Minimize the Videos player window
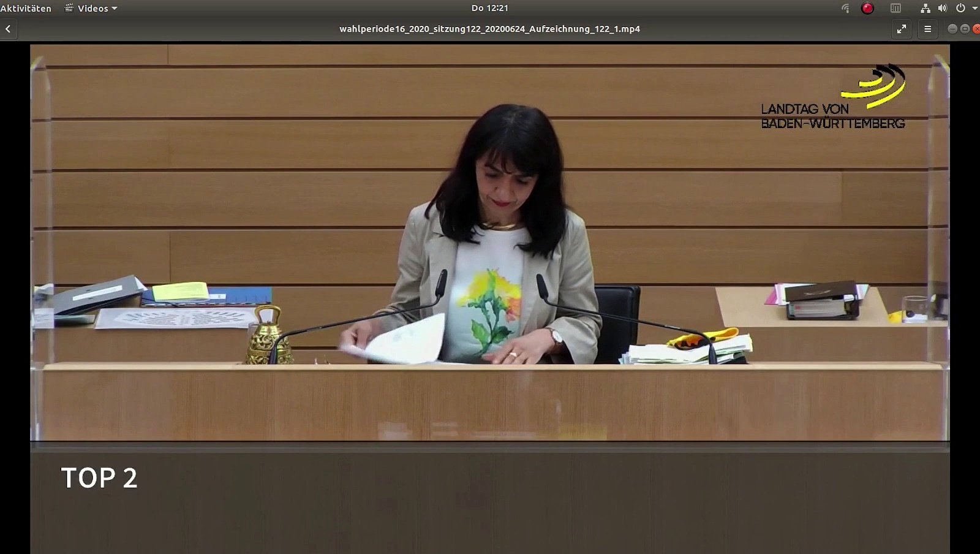 pyautogui.click(x=952, y=29)
